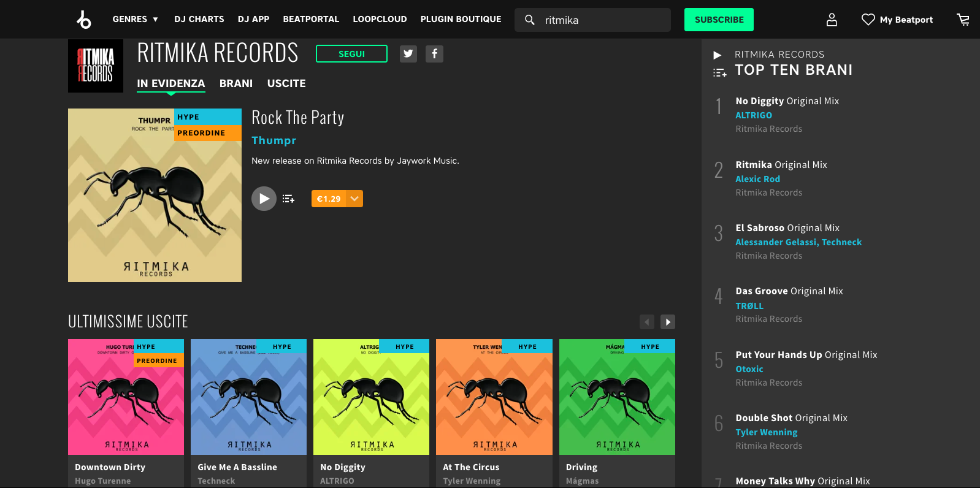
Task: Open Rock The Party cover artwork
Action: [x=155, y=195]
